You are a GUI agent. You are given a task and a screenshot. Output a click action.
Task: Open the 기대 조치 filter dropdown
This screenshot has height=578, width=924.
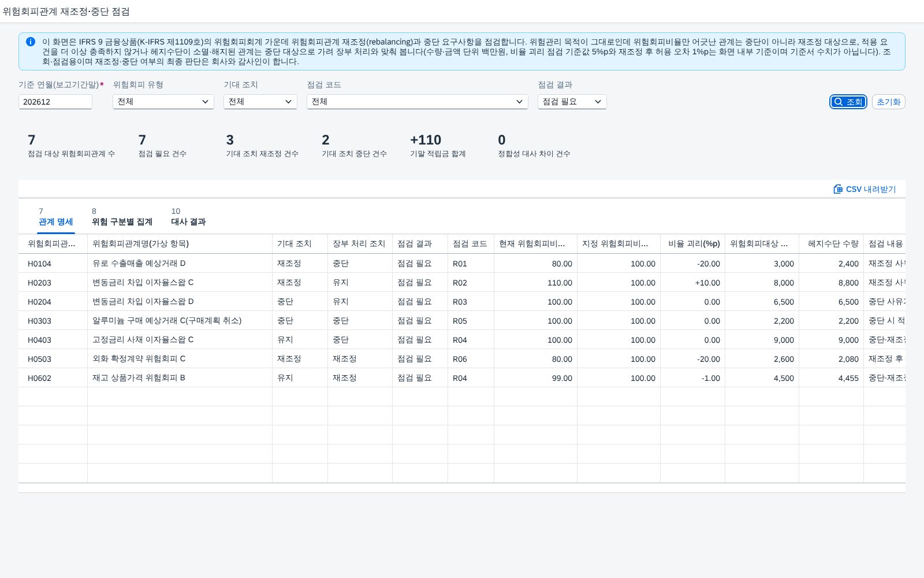pyautogui.click(x=260, y=102)
